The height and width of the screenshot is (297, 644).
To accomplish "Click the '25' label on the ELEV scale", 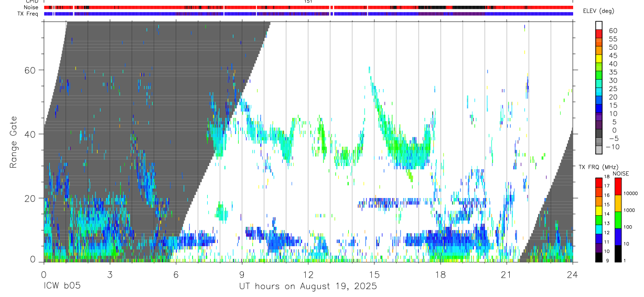I will point(613,89).
